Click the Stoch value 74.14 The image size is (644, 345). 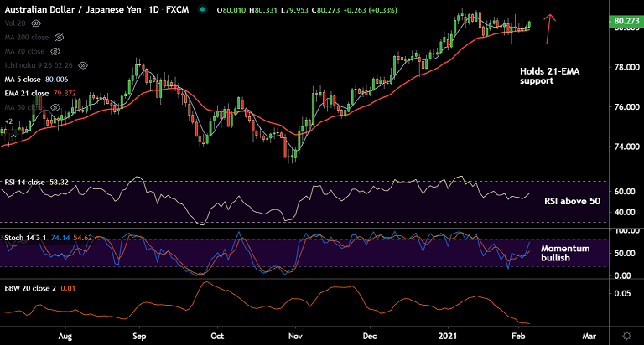tap(60, 238)
